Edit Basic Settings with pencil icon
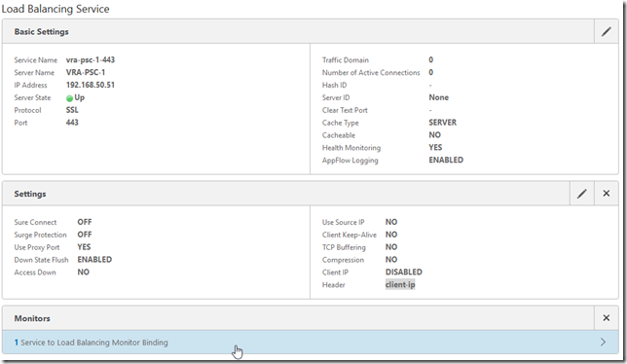This screenshot has height=364, width=627. 607,31
